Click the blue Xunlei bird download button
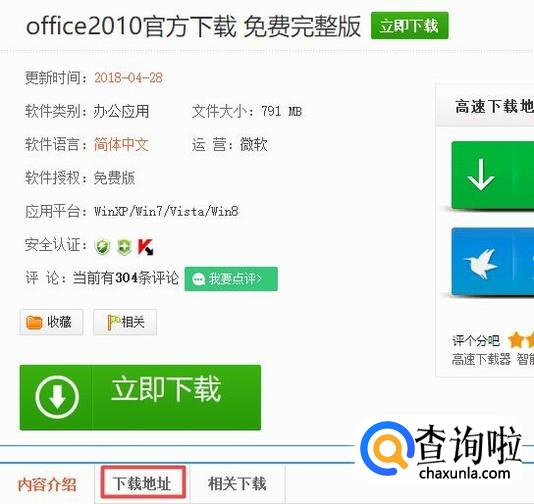Viewport: 534px width, 504px height. 492,262
